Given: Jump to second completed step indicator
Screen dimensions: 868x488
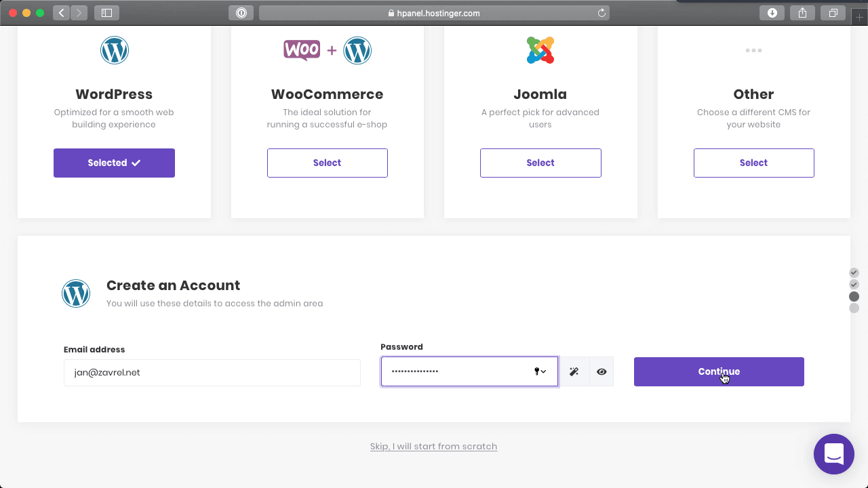Looking at the screenshot, I should 854,284.
